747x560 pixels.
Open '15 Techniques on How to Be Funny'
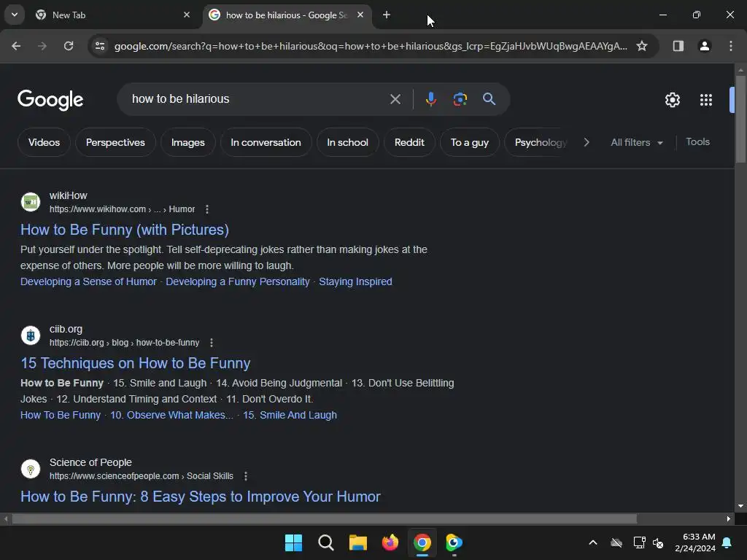click(135, 363)
